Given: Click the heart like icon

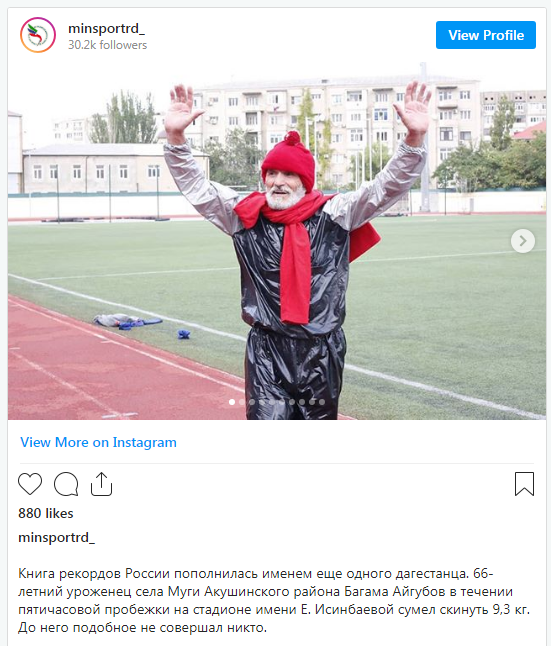Looking at the screenshot, I should (30, 484).
